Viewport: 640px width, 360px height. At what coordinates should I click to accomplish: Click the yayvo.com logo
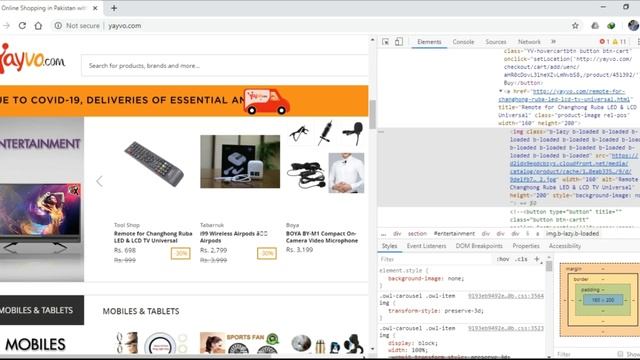[33, 59]
